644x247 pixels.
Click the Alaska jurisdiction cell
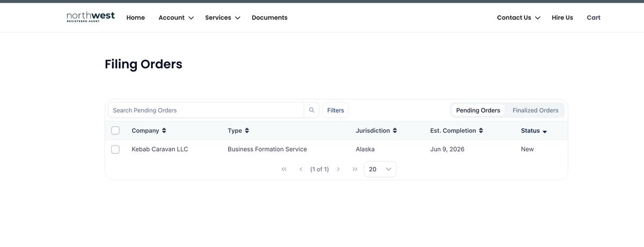pyautogui.click(x=365, y=149)
